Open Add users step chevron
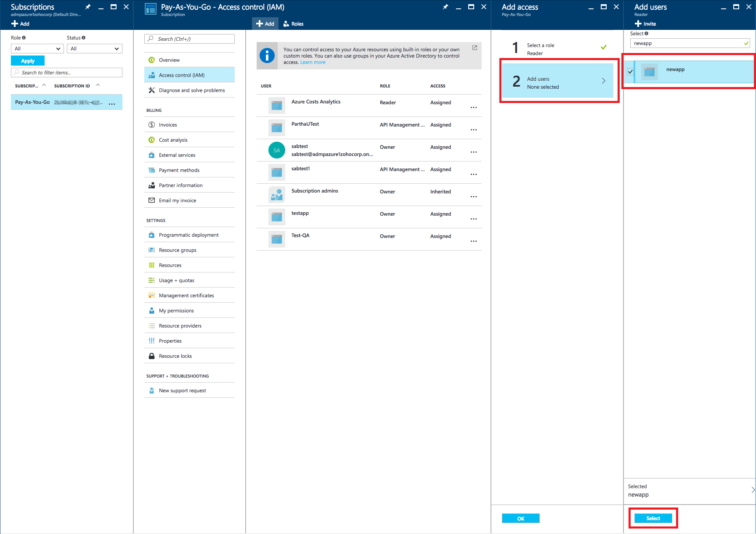The image size is (756, 534). coord(604,81)
